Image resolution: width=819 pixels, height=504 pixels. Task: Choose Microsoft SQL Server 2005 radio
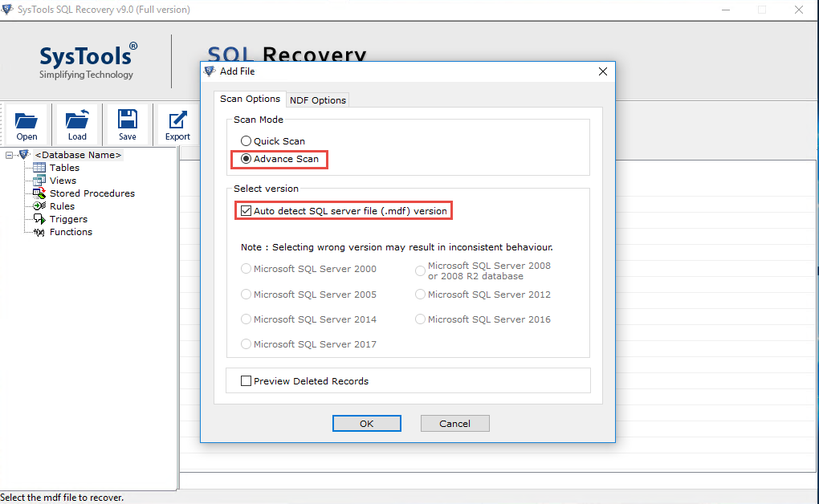pyautogui.click(x=246, y=295)
